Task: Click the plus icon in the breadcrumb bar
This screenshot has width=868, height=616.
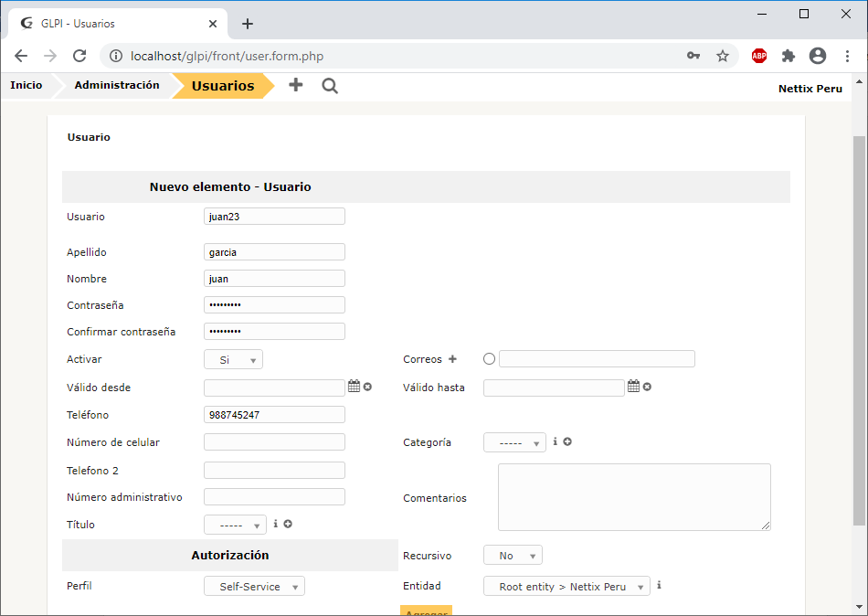Action: click(x=295, y=85)
